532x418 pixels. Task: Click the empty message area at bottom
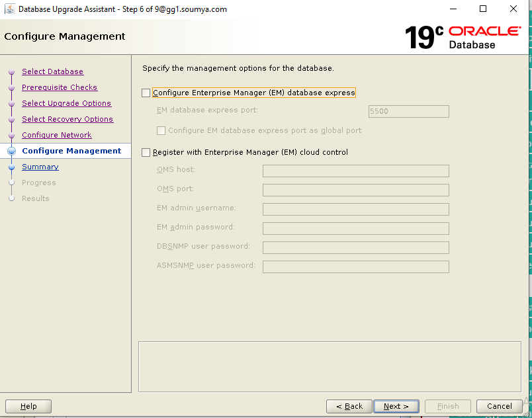coord(330,367)
